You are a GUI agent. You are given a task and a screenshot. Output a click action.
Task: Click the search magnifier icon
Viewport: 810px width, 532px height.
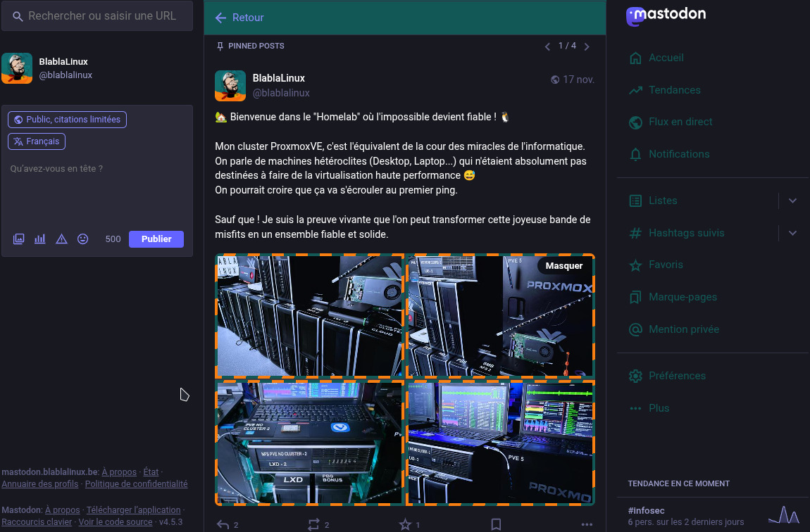tap(18, 16)
